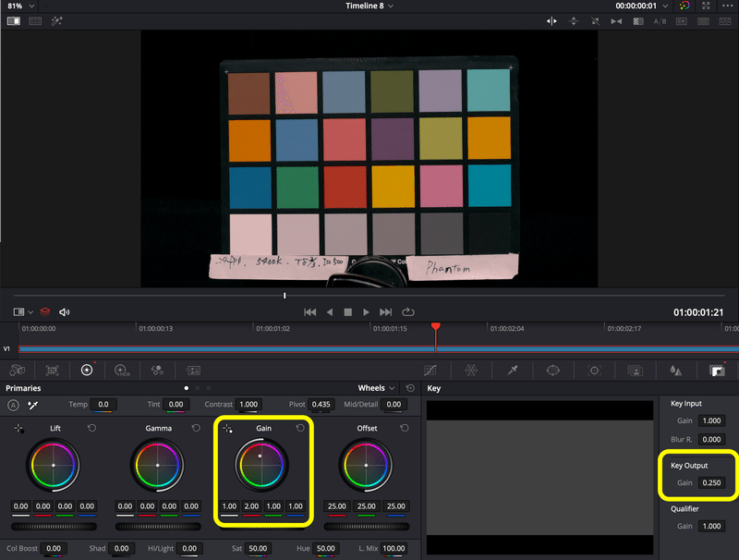Click the Sat value field
The image size is (739, 560).
coord(258,549)
